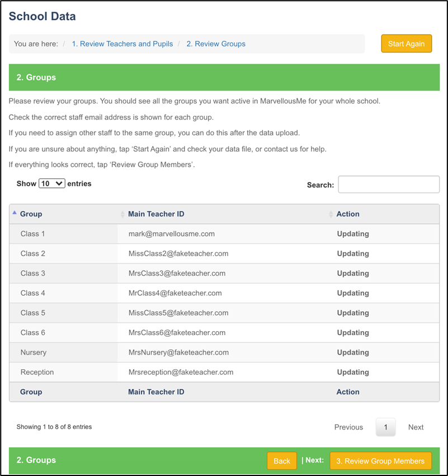
Task: Tap the Start Again button
Action: [406, 43]
